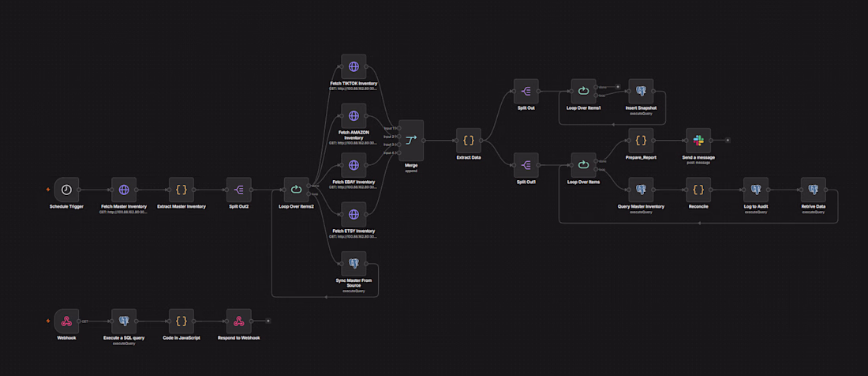The width and height of the screenshot is (868, 376).
Task: Open the Retrive Data Postgres node
Action: pos(814,190)
